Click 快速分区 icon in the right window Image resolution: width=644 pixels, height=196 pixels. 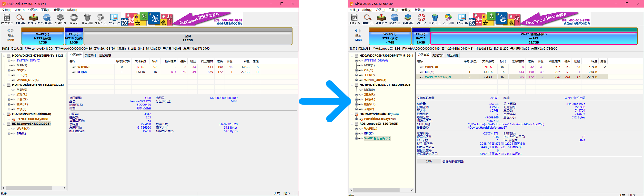click(394, 19)
